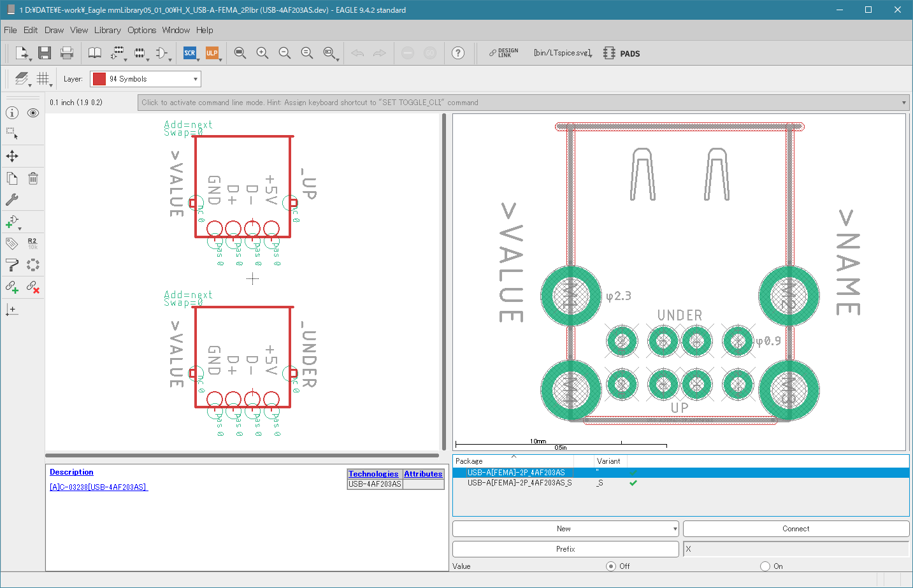Zoom in with the plus magnifier icon
The width and height of the screenshot is (913, 588).
click(x=262, y=53)
